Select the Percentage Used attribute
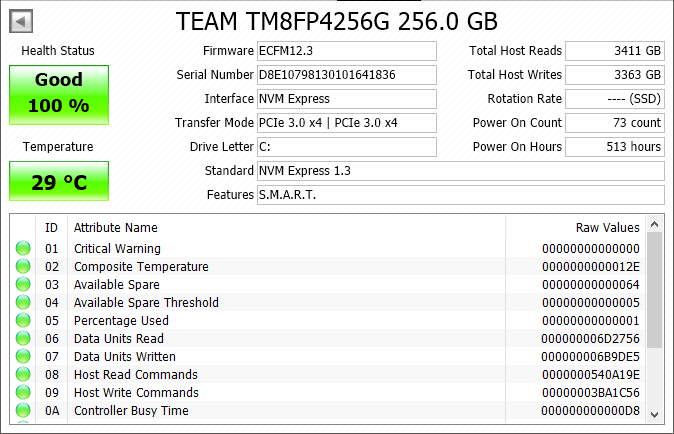This screenshot has height=434, width=674. pyautogui.click(x=121, y=321)
